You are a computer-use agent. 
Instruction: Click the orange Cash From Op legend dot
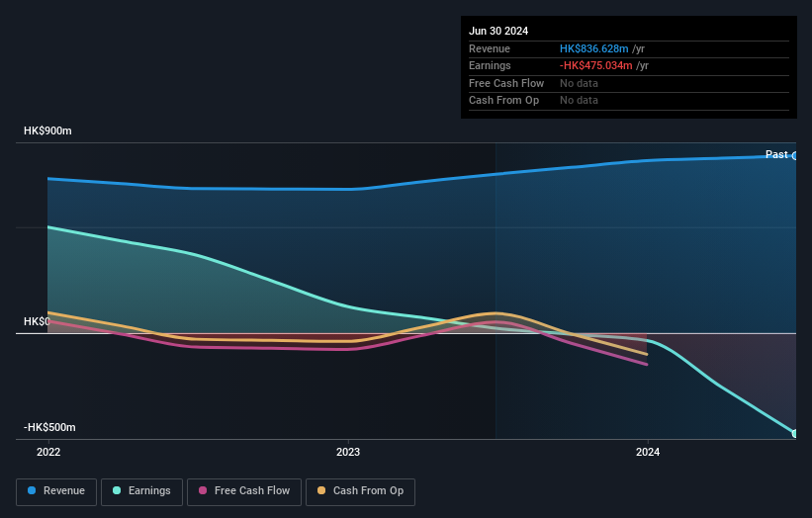click(x=321, y=490)
